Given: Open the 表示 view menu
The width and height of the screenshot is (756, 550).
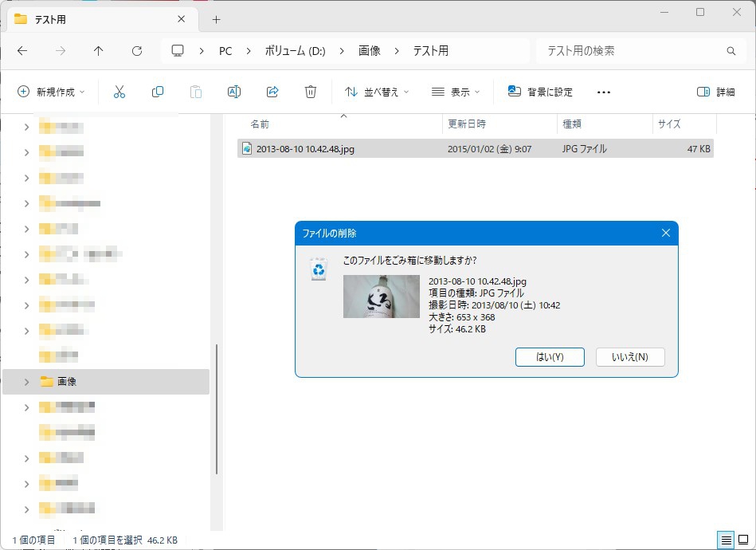Looking at the screenshot, I should click(456, 92).
